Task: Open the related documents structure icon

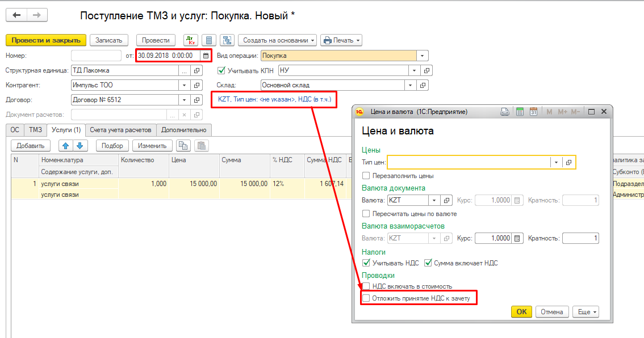Action: pyautogui.click(x=227, y=40)
